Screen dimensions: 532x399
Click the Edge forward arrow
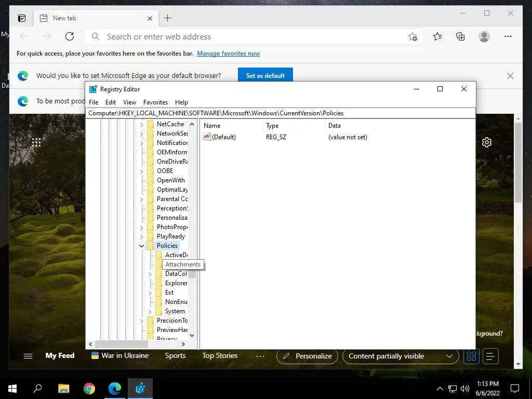[x=47, y=36]
